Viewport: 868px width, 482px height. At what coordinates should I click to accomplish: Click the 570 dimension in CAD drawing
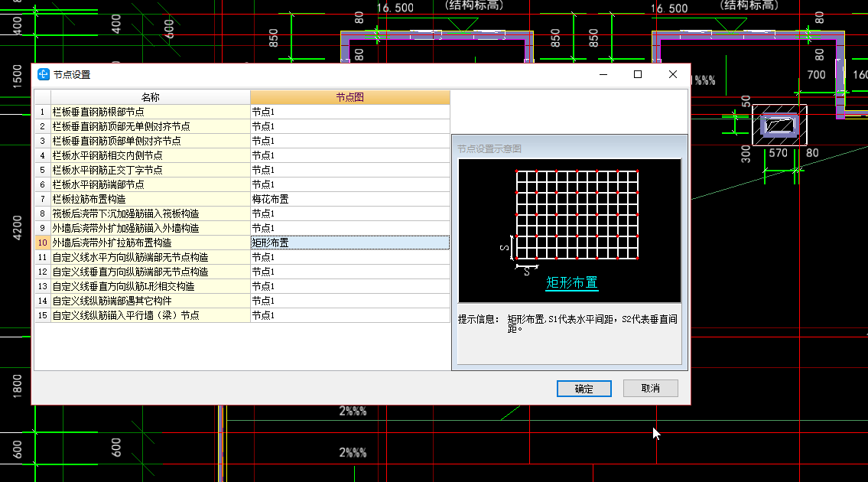778,153
